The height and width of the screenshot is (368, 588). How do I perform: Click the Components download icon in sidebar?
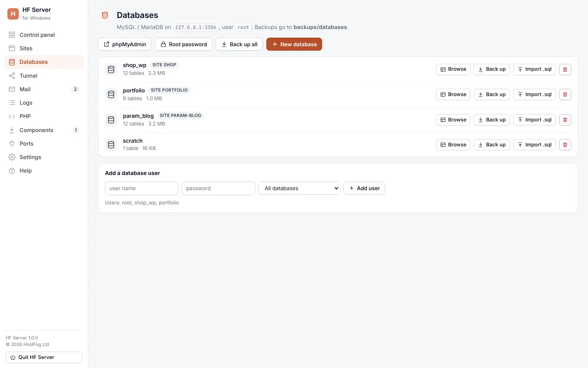(12, 130)
